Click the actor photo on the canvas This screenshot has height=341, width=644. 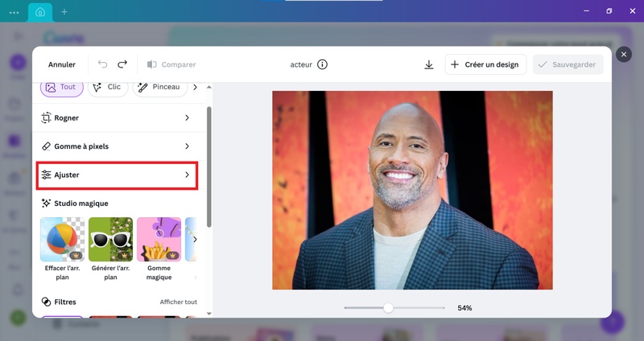(412, 191)
